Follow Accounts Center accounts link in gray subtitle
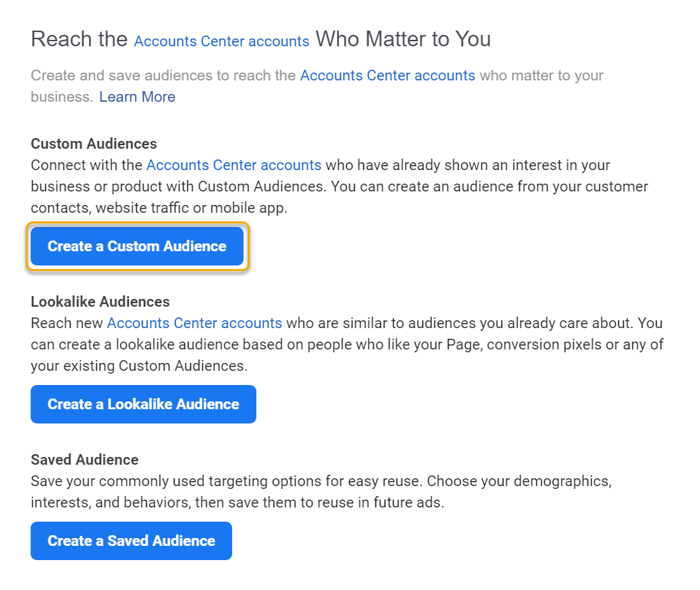This screenshot has width=700, height=590. (387, 75)
